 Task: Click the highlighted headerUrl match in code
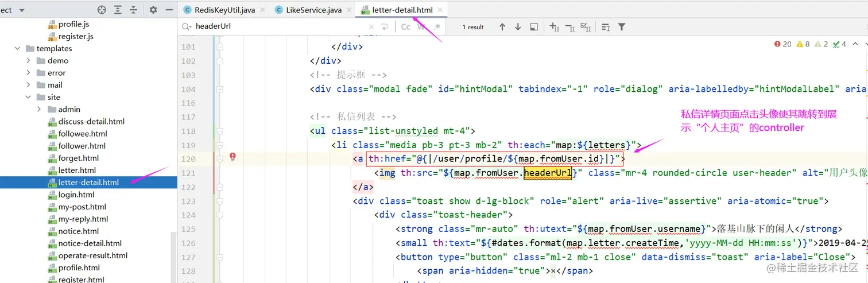(x=548, y=173)
